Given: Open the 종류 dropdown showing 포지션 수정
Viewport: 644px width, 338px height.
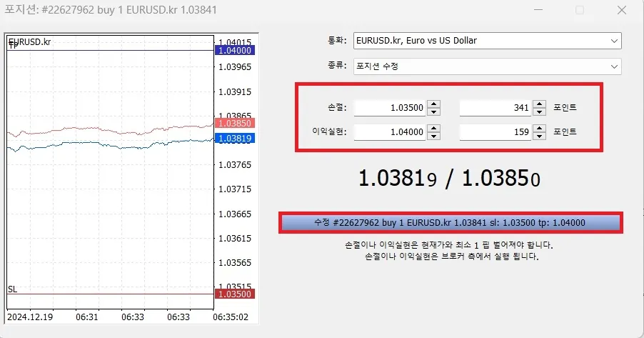Looking at the screenshot, I should tap(487, 66).
